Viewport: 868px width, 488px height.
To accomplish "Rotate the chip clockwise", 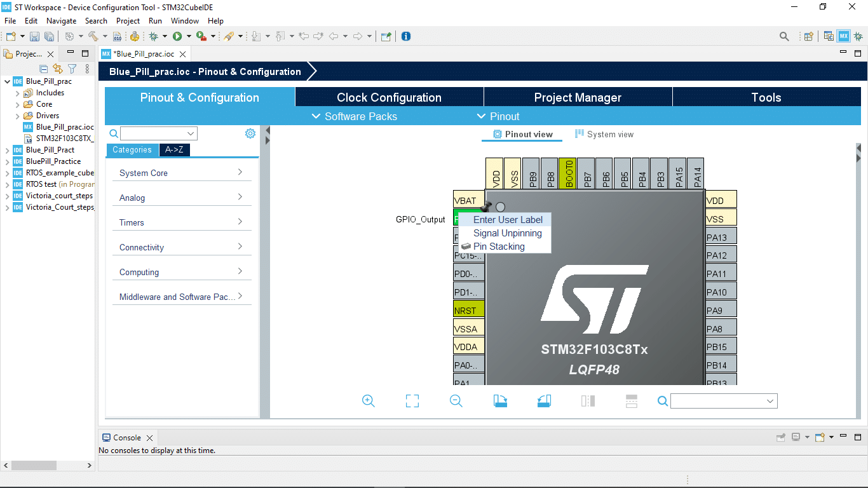I will (x=500, y=401).
